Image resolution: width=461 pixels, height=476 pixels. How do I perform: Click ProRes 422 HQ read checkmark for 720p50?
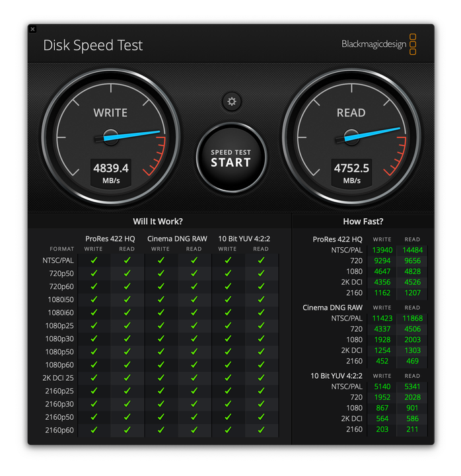point(127,274)
